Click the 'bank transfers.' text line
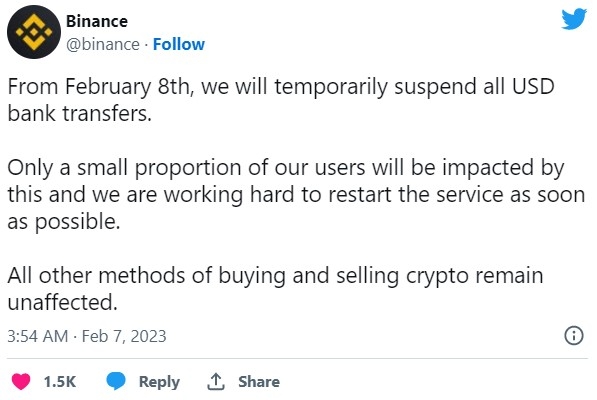Screen dimensions: 597x400 point(80,114)
